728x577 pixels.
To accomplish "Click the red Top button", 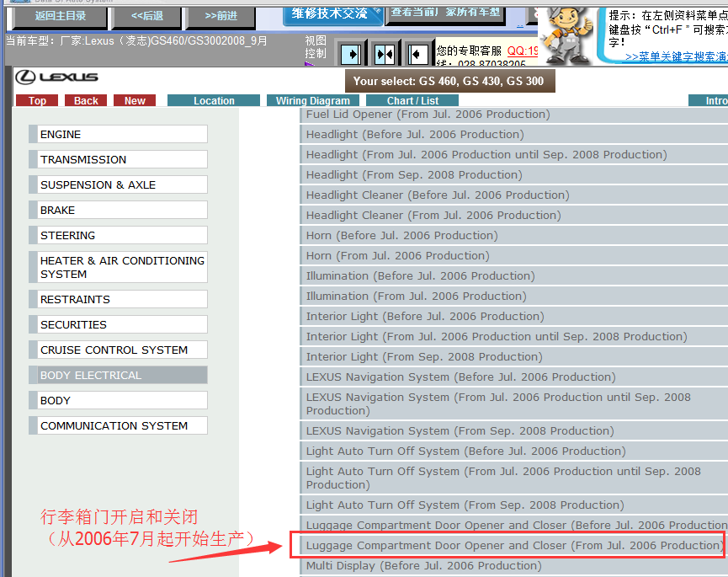I will (x=37, y=101).
